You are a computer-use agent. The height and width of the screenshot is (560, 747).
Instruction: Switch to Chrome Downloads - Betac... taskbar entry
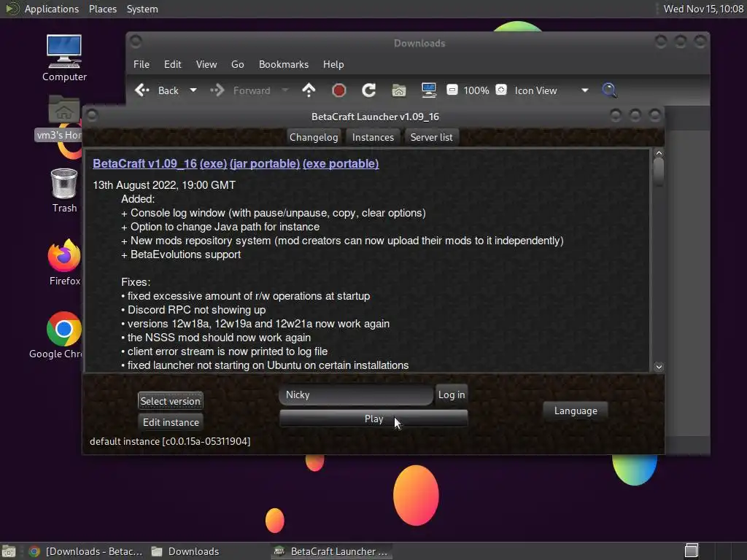point(86,551)
